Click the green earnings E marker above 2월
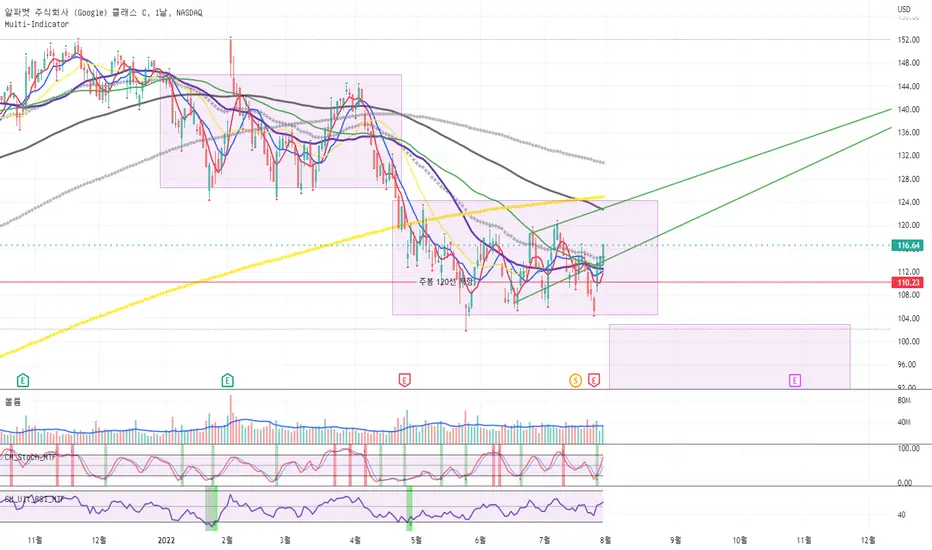 pos(227,380)
